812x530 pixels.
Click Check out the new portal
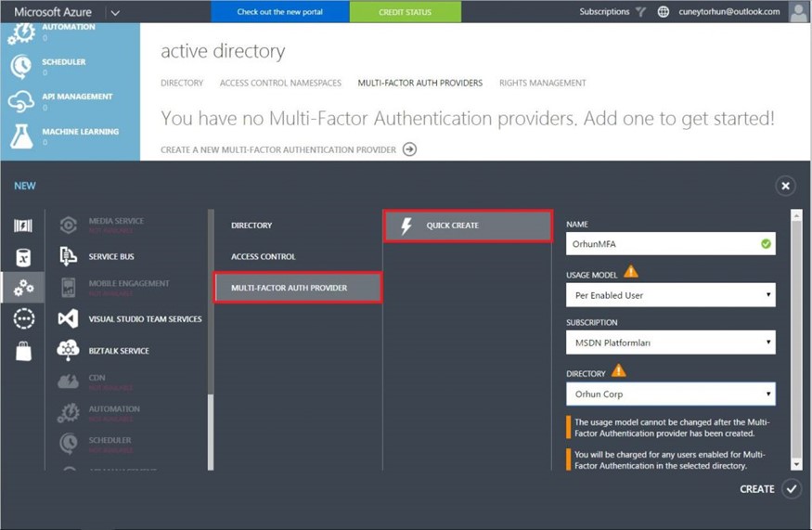[x=279, y=11]
